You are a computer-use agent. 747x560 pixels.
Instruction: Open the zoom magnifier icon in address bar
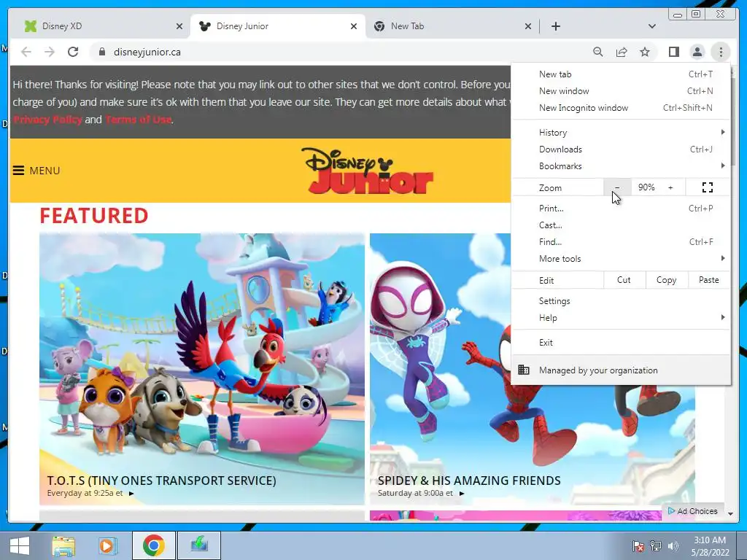598,52
